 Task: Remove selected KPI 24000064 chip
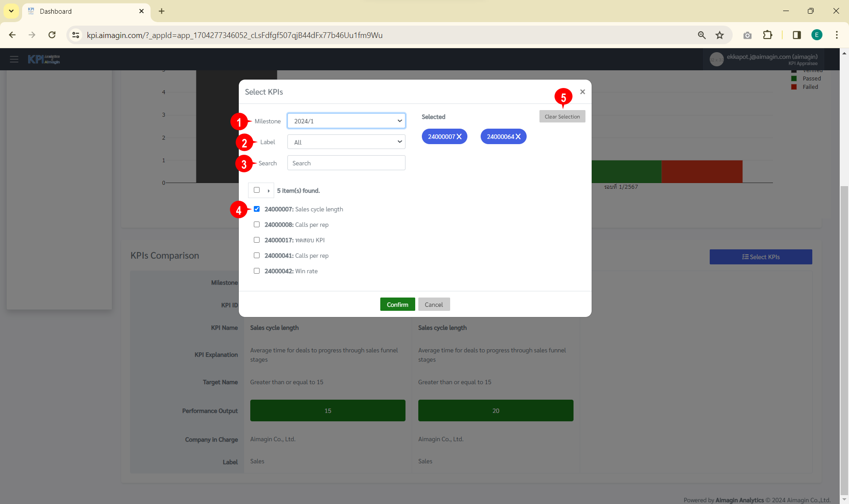coord(518,137)
